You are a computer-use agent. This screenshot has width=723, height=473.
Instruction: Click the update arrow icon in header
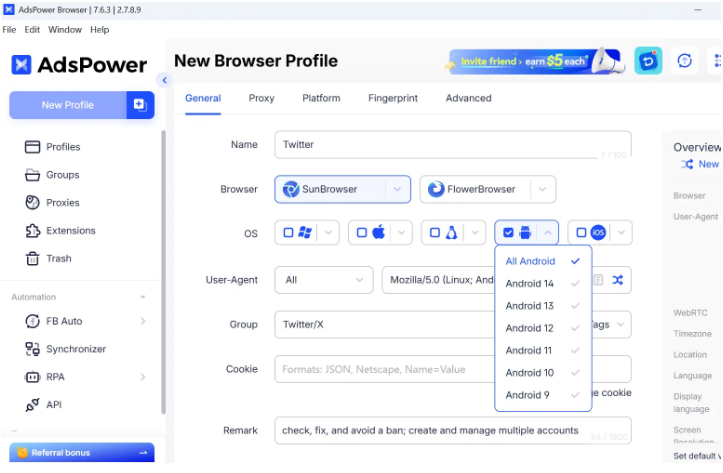click(x=685, y=60)
